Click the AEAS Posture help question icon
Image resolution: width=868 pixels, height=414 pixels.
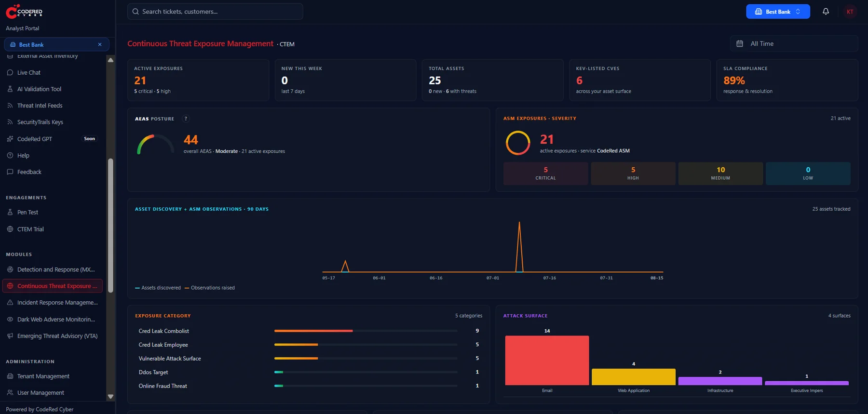point(186,119)
